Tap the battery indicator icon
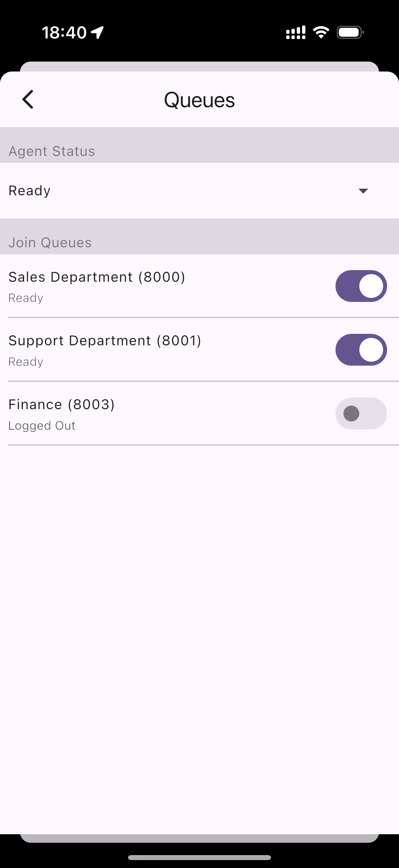Image resolution: width=399 pixels, height=868 pixels. (x=350, y=32)
